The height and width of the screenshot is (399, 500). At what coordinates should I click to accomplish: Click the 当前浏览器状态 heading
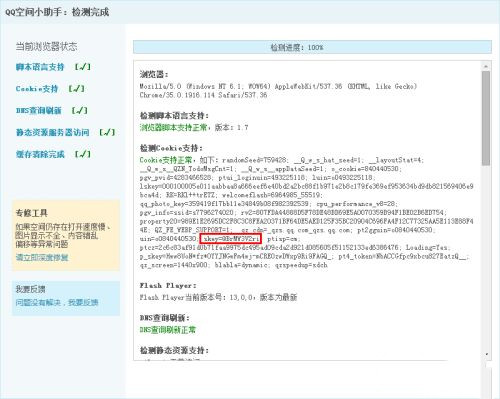[46, 46]
